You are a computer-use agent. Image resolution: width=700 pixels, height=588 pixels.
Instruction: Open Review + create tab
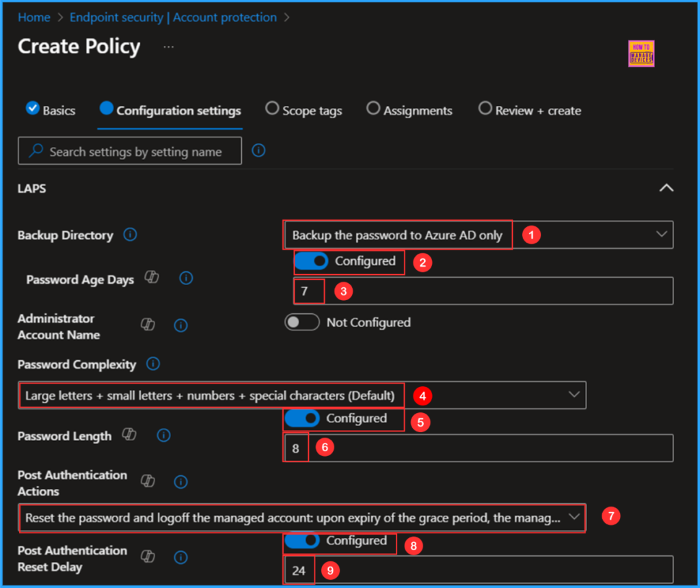[530, 110]
